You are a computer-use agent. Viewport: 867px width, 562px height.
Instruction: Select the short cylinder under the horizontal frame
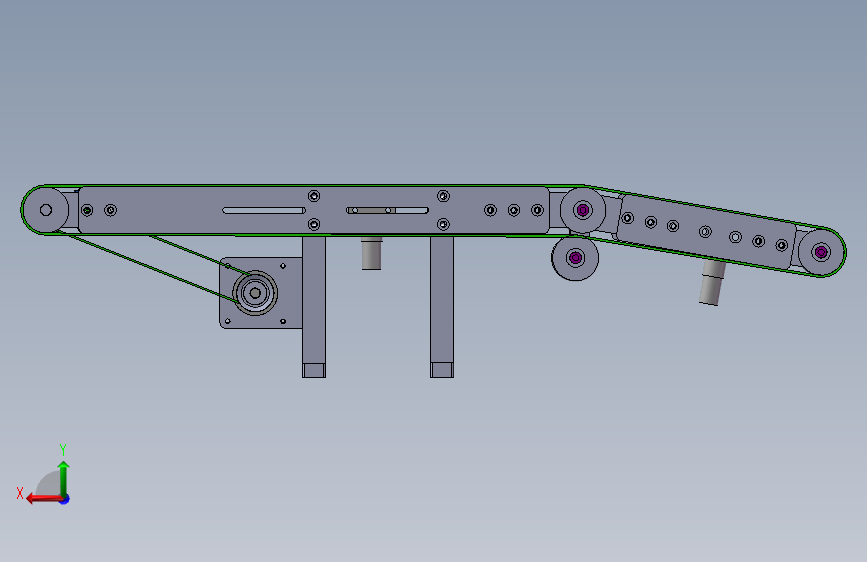(372, 253)
